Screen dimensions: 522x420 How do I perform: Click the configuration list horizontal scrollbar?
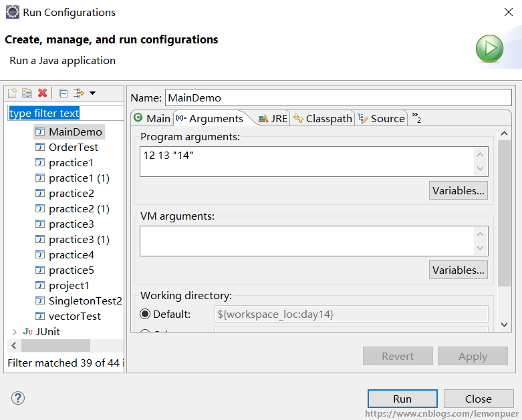(55, 345)
